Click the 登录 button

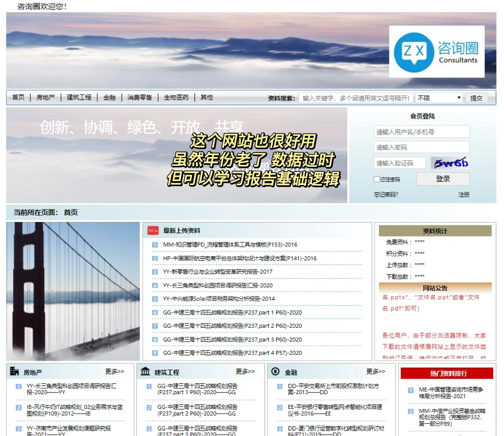(442, 179)
